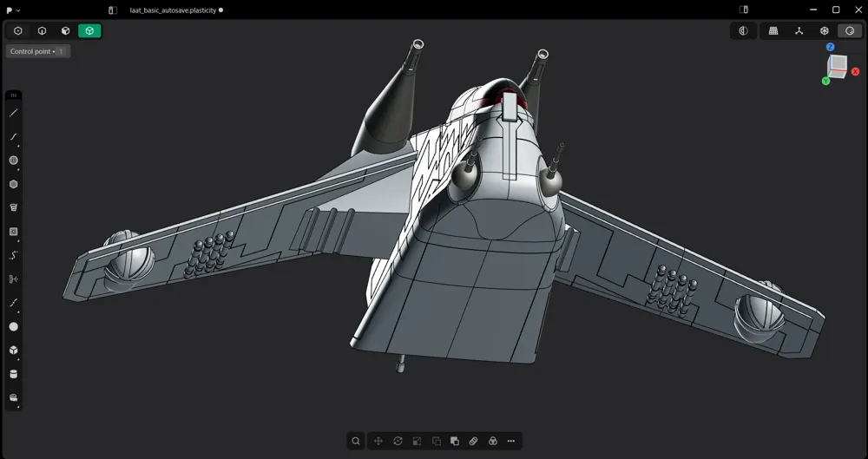The image size is (868, 459).
Task: Select the Line tool
Action: [14, 113]
